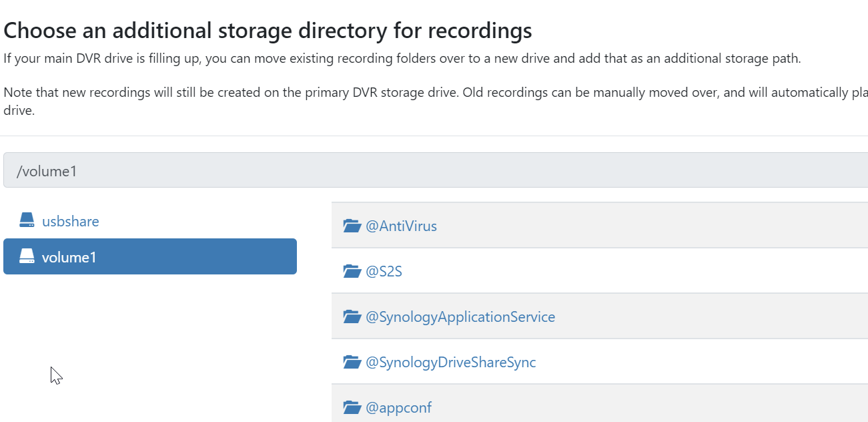Click the usbshare drive icon
Image resolution: width=868 pixels, height=422 pixels.
27,220
